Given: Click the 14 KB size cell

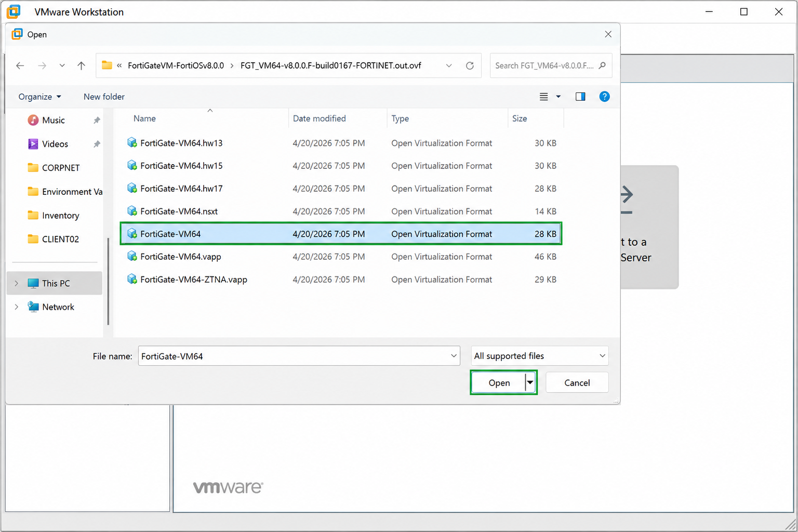Looking at the screenshot, I should [x=546, y=211].
